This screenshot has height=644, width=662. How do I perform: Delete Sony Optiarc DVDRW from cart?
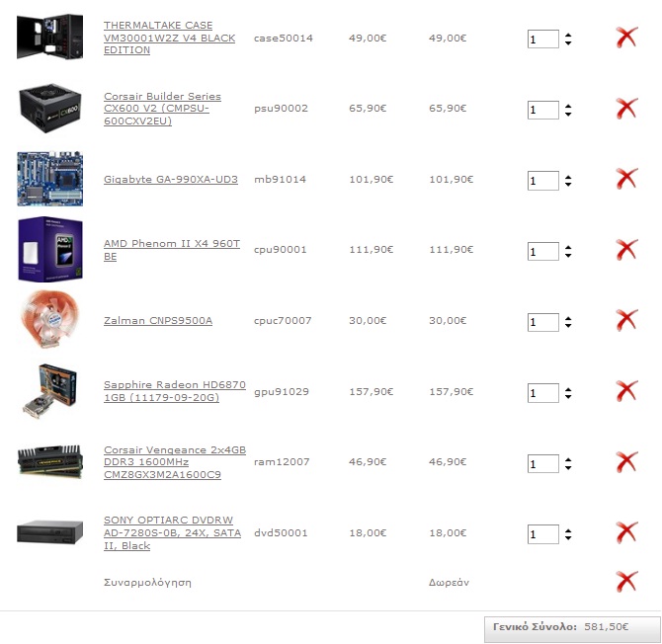(626, 532)
